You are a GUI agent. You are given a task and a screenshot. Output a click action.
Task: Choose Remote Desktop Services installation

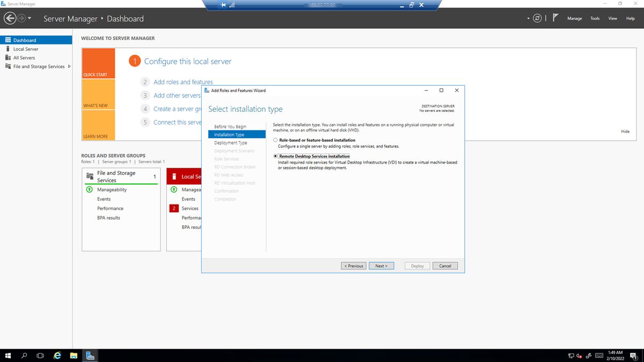[275, 156]
